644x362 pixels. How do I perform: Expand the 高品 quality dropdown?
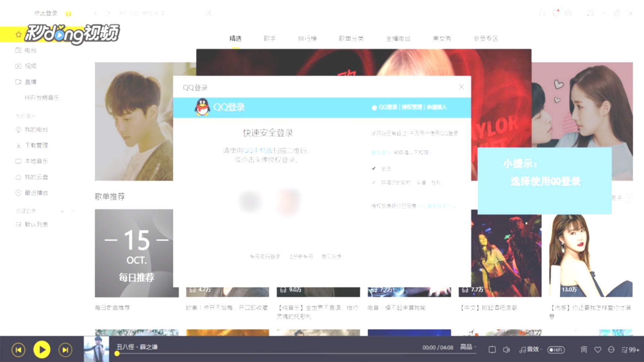click(468, 347)
